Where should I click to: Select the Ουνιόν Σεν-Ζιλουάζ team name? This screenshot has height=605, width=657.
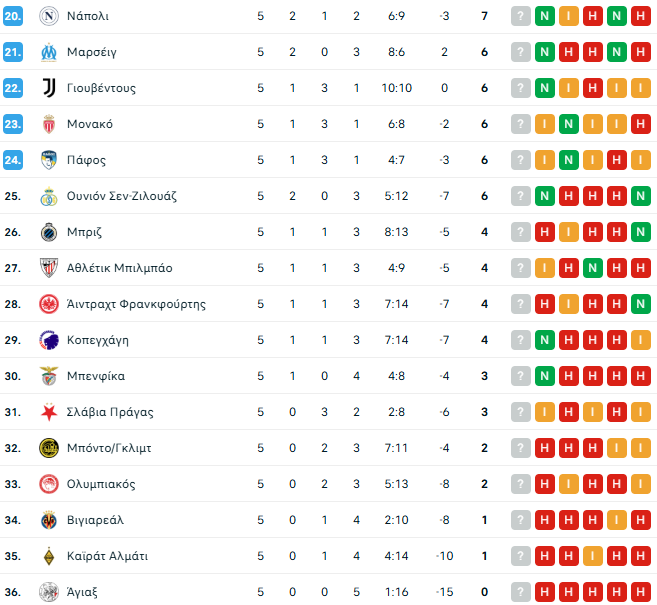[x=122, y=196]
